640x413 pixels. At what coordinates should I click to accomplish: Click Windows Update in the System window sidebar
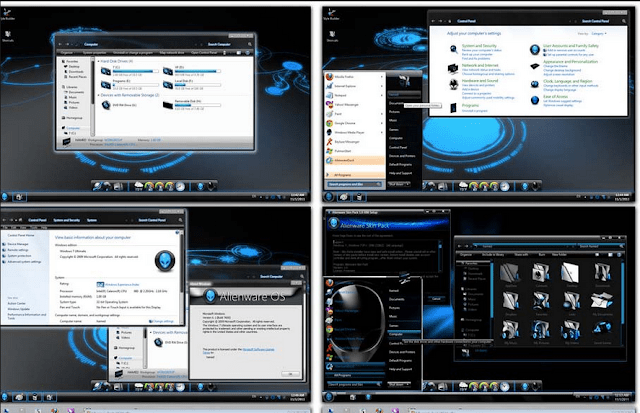[19, 309]
